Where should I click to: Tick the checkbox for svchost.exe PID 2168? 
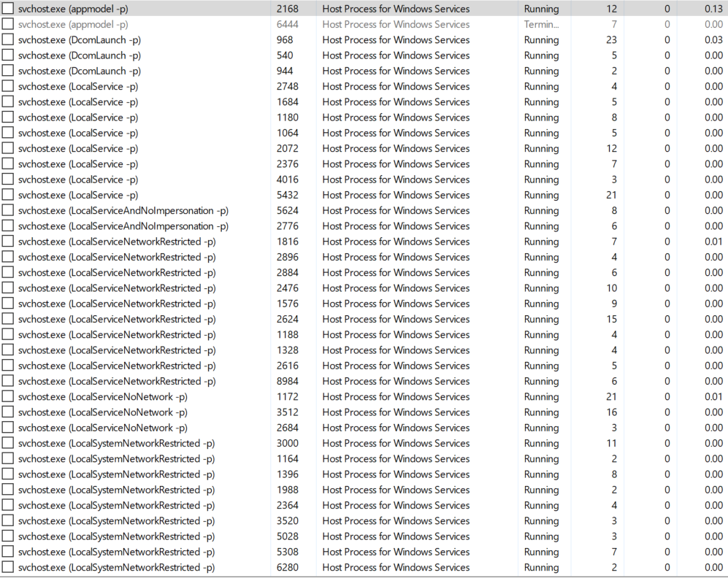coord(7,8)
